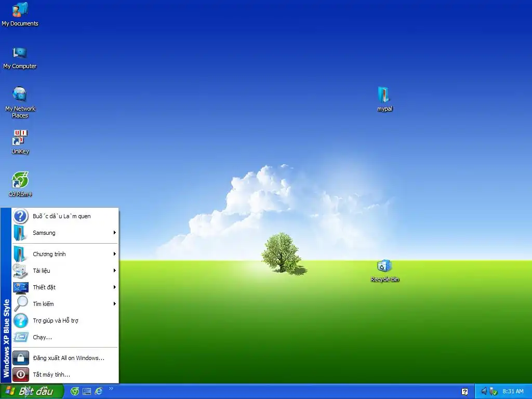Open Tìm kiếm search menu
Viewport: 532px width, 399px height.
[x=65, y=303]
